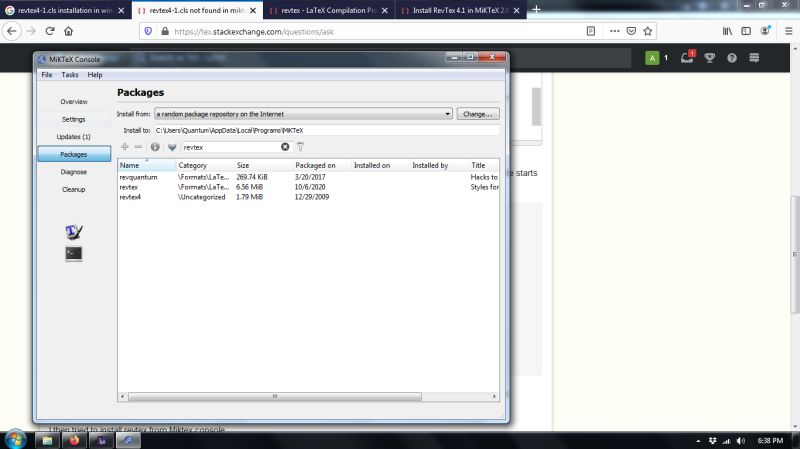
Task: Save page to Pocket icon
Action: (x=631, y=31)
